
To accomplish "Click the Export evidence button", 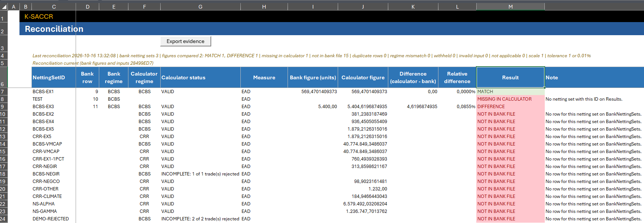I will [186, 41].
